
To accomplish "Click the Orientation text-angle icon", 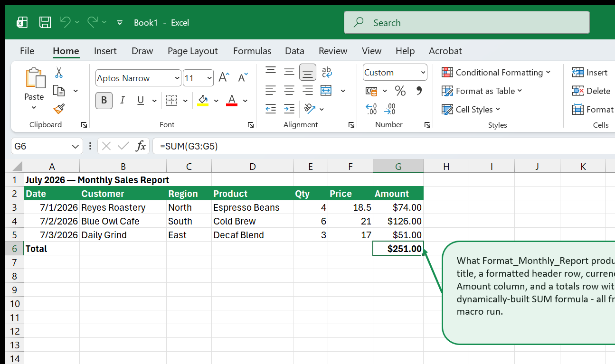I will point(310,109).
